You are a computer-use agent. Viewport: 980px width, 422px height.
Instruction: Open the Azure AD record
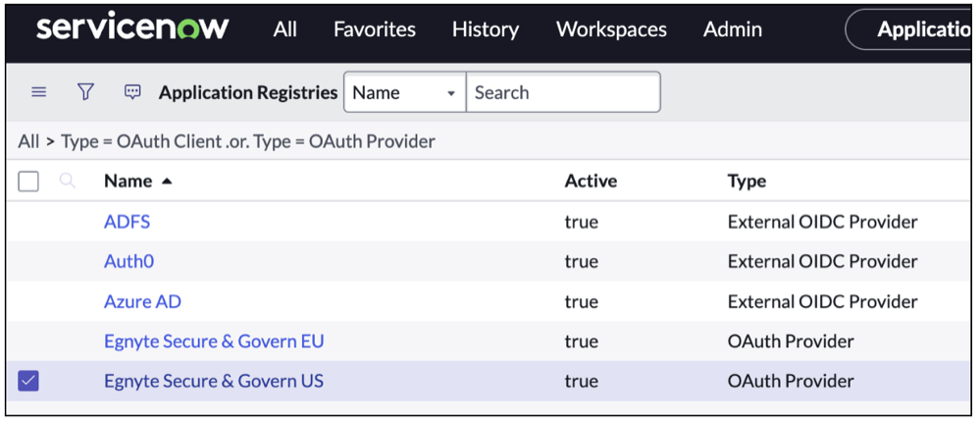(x=142, y=301)
